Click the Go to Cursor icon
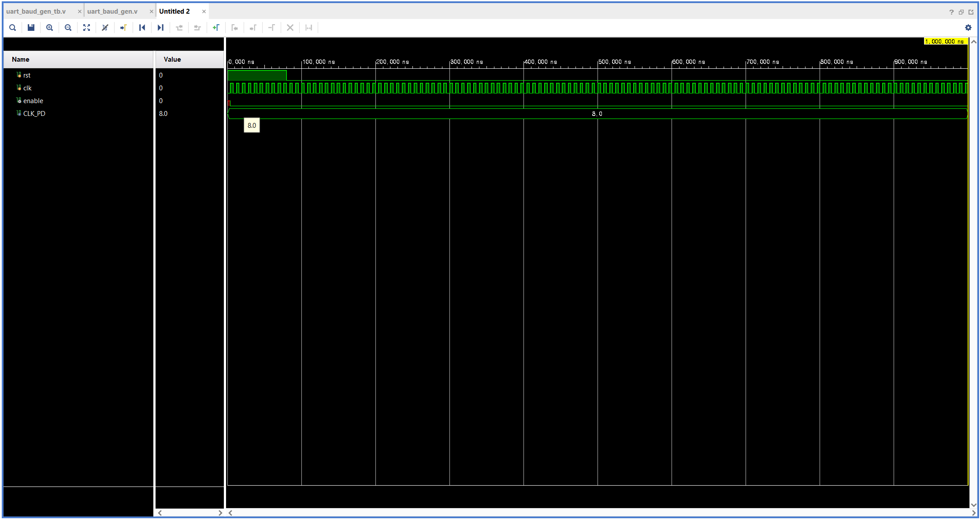This screenshot has height=520, width=980. [x=123, y=28]
